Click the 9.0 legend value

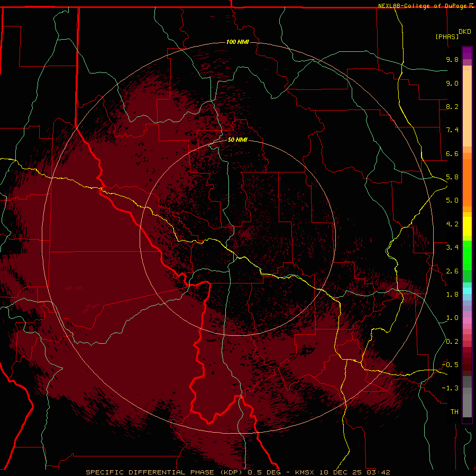click(x=452, y=83)
